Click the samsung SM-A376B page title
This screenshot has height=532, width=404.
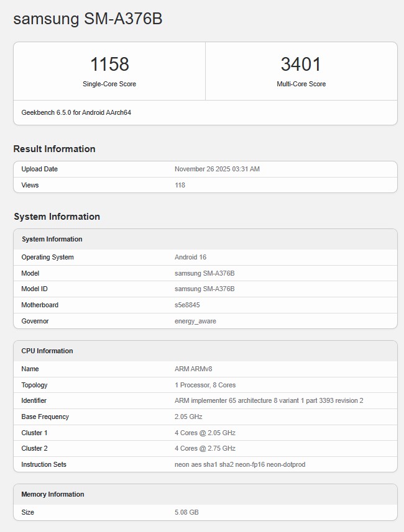tap(88, 19)
